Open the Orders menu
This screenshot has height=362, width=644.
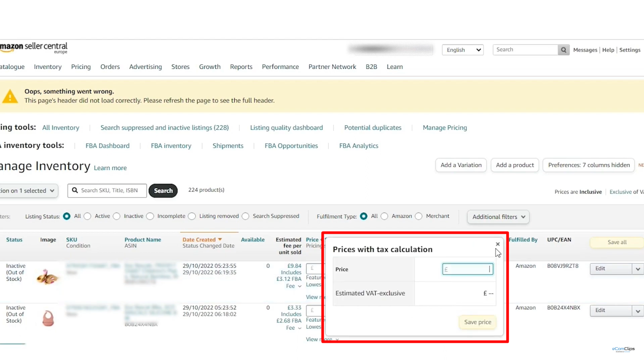[x=110, y=67]
